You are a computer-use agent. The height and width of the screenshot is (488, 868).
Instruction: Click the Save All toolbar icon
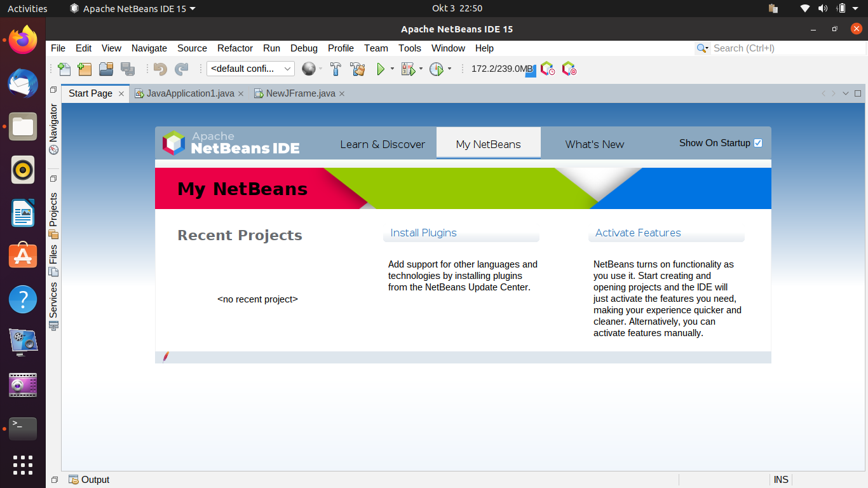(x=128, y=69)
